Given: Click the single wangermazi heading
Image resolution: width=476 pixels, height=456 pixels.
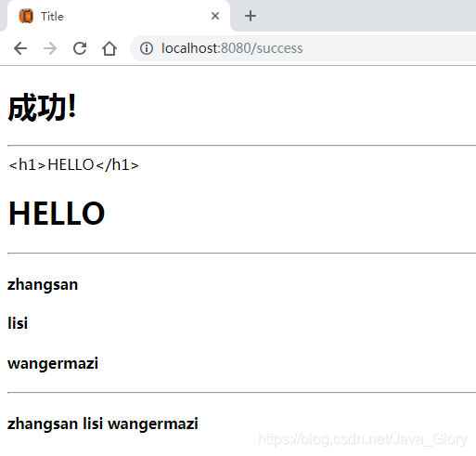Looking at the screenshot, I should point(53,363).
